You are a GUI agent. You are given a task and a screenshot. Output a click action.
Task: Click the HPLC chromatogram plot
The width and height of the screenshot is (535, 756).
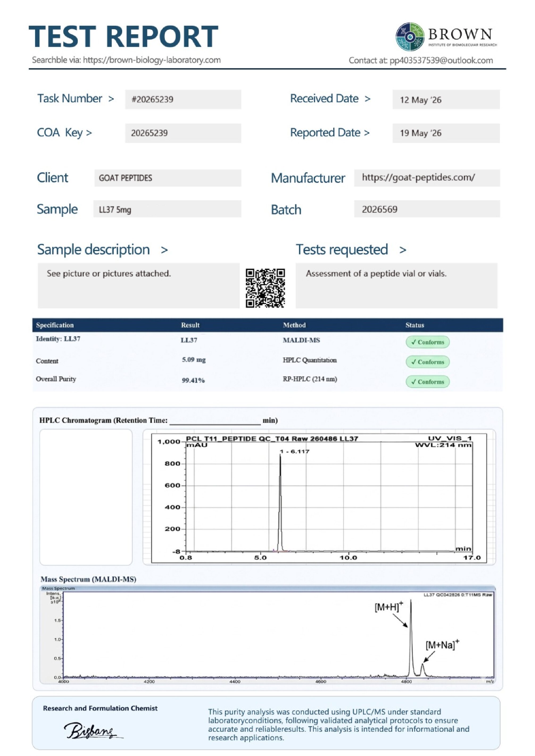pyautogui.click(x=319, y=498)
